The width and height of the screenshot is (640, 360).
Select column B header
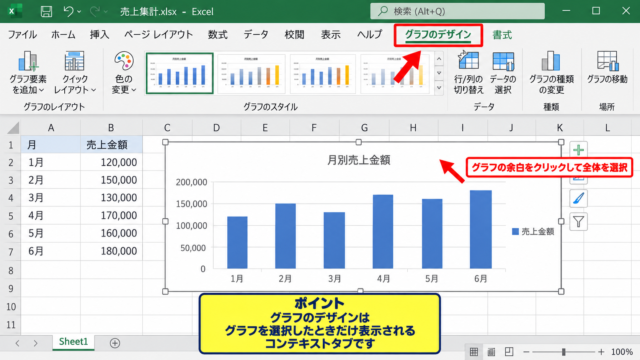(x=111, y=128)
